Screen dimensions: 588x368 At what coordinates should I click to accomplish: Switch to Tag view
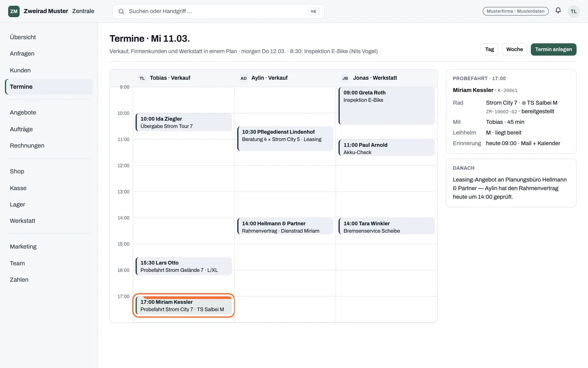(x=490, y=49)
